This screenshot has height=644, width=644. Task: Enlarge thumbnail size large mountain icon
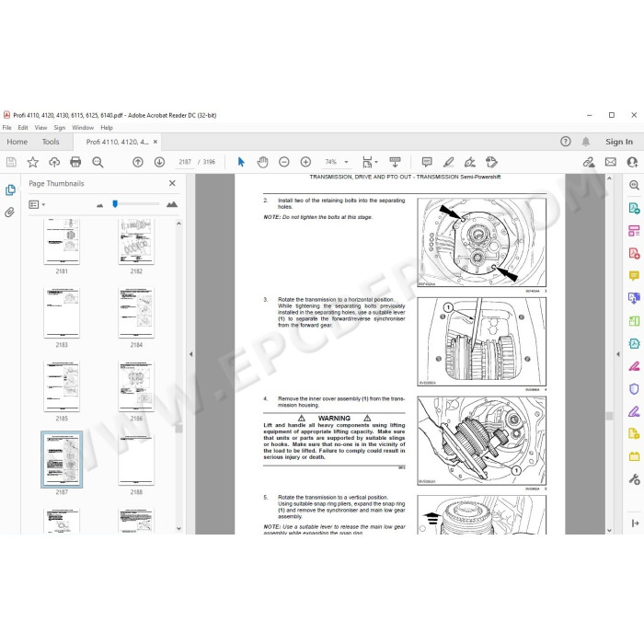(172, 204)
